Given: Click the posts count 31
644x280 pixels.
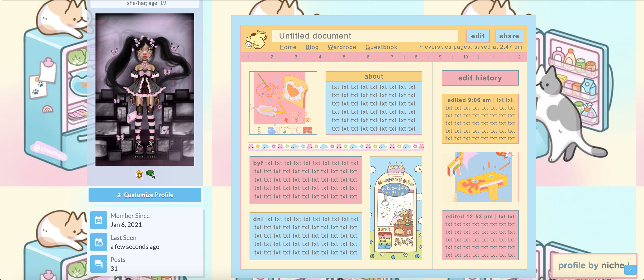Looking at the screenshot, I should pyautogui.click(x=114, y=269).
